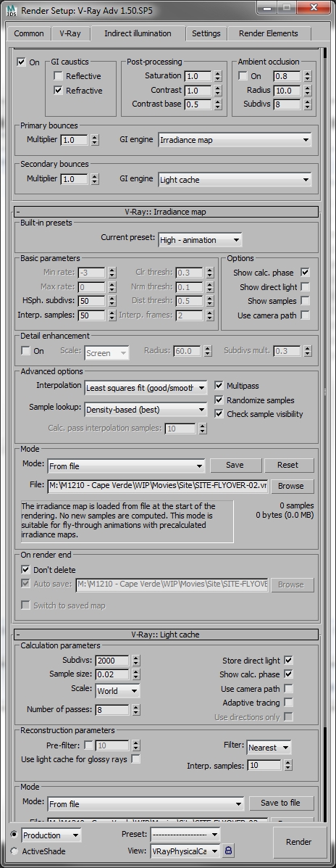336x868 pixels.
Task: Browse for irradiance map file
Action: [x=290, y=486]
